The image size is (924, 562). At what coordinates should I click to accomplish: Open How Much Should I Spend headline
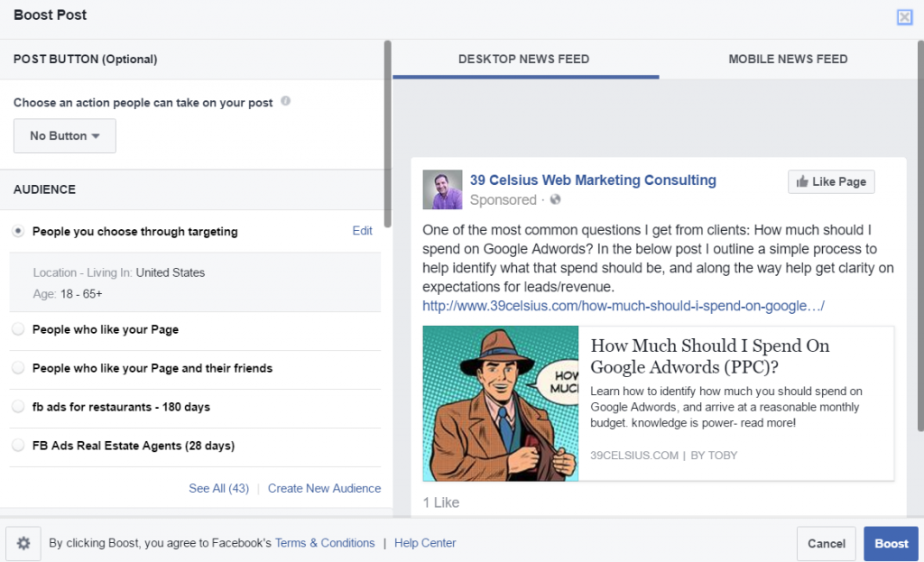tap(709, 356)
